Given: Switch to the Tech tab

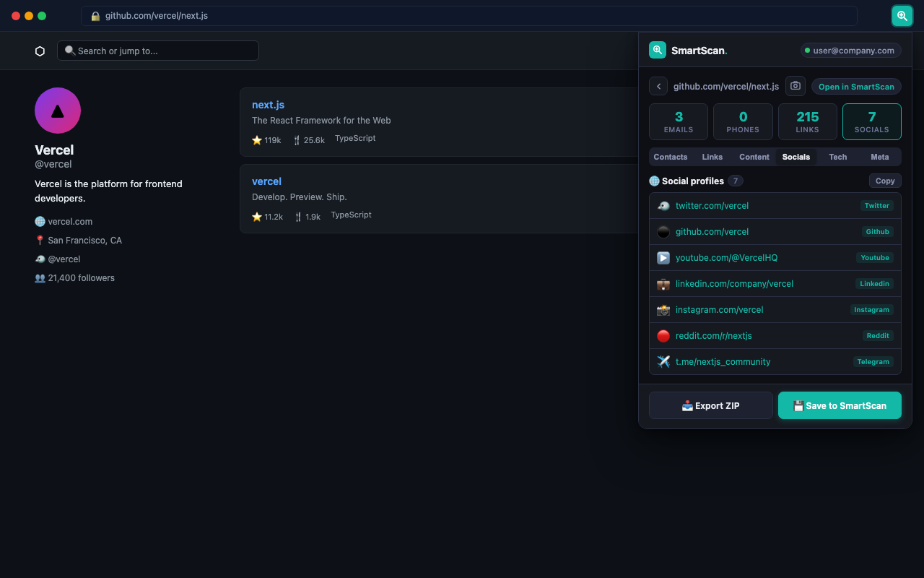Looking at the screenshot, I should point(838,157).
